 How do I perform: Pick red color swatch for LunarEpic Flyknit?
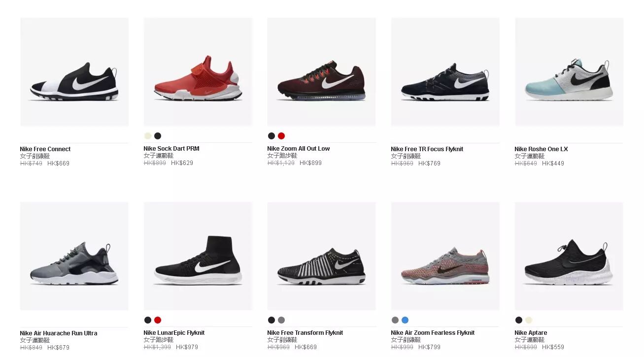(x=158, y=320)
